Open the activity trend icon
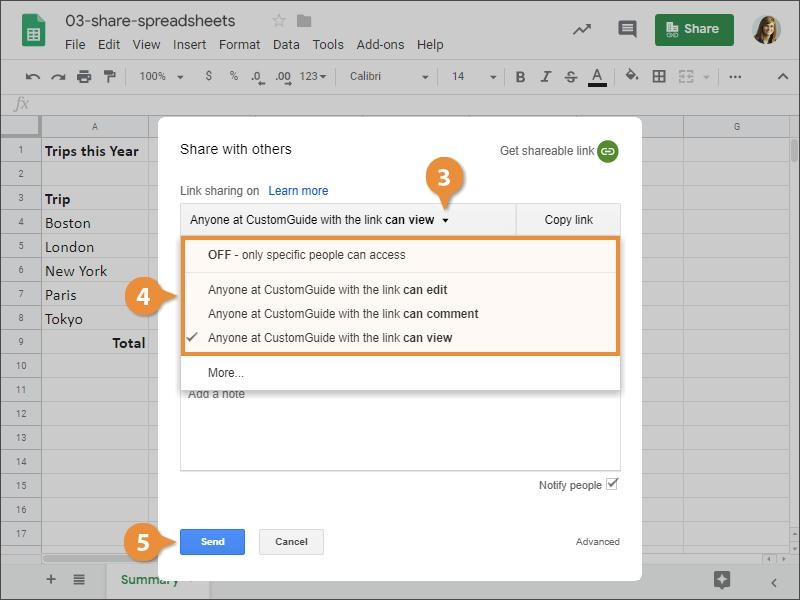Viewport: 800px width, 600px height. [582, 30]
